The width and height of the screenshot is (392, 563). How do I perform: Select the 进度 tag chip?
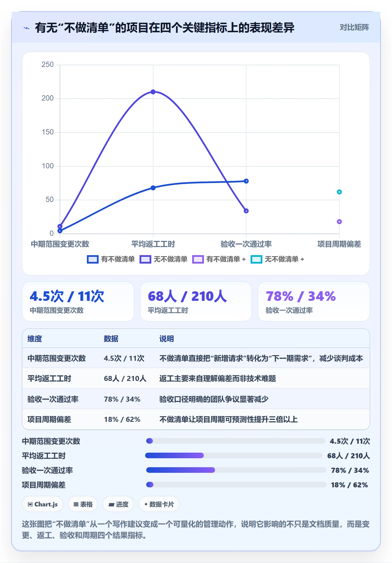[x=118, y=504]
